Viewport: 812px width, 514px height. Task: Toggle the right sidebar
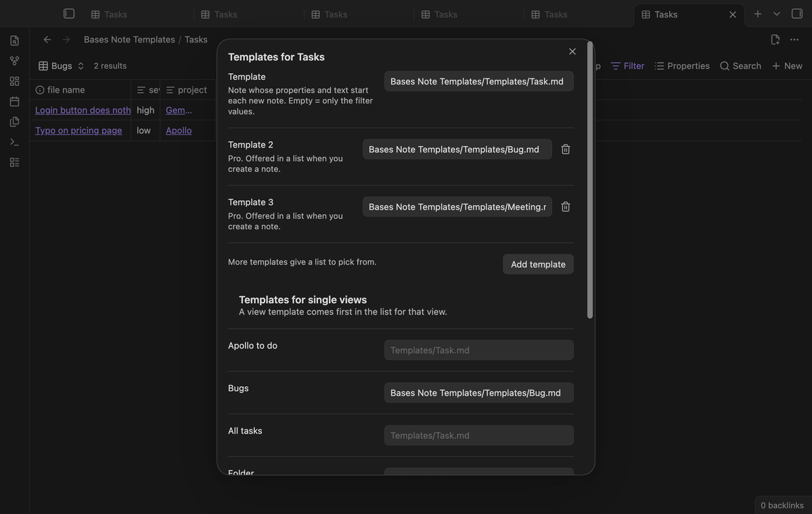pyautogui.click(x=797, y=14)
